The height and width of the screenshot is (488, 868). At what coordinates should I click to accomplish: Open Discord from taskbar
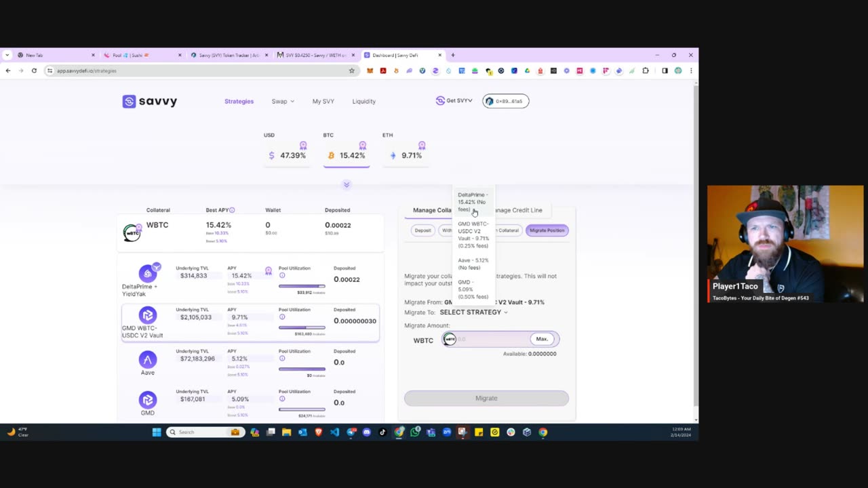tap(367, 432)
